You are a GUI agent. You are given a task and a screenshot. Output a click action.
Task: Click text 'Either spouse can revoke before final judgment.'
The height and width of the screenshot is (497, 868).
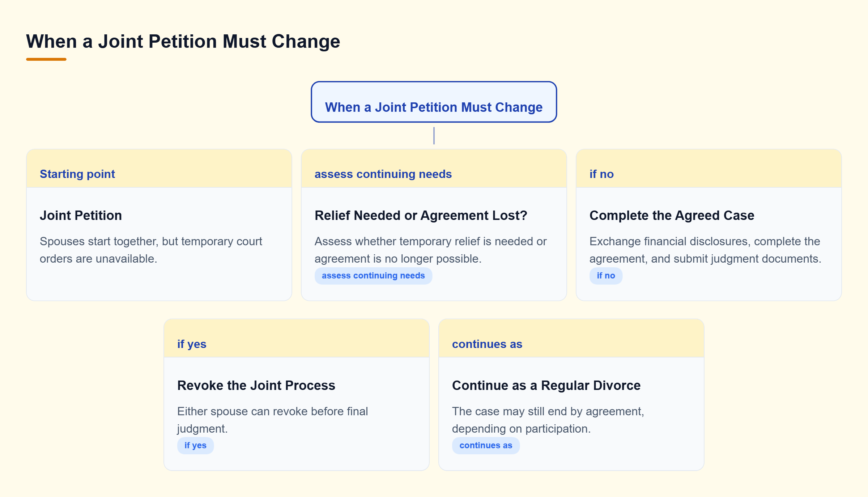pos(272,420)
